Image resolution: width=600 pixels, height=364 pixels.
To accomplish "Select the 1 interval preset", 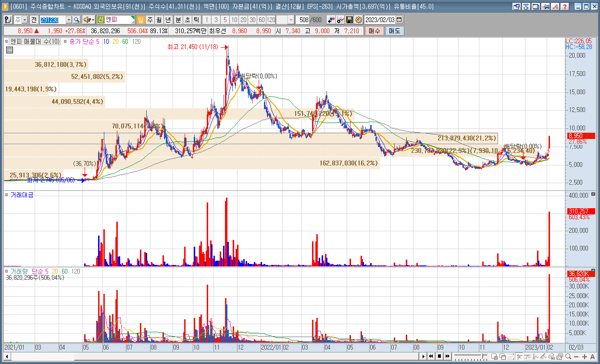I will pyautogui.click(x=207, y=20).
